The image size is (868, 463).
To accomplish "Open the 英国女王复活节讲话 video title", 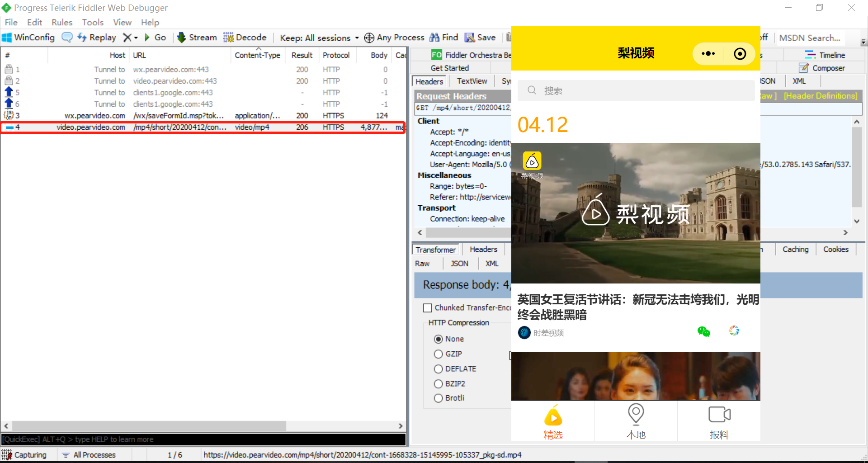I will point(638,307).
